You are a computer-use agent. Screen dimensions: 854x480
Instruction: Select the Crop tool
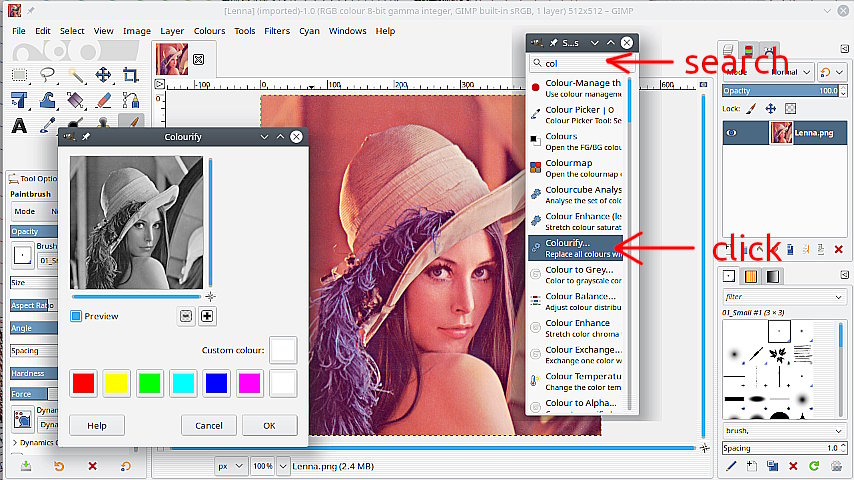click(x=131, y=75)
